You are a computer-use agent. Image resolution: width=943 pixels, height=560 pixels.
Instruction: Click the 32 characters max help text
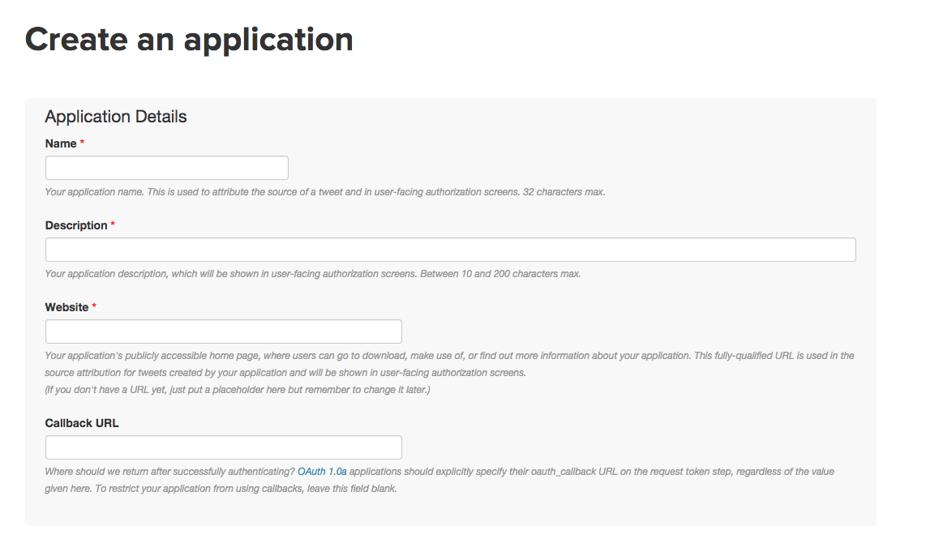[x=324, y=193]
